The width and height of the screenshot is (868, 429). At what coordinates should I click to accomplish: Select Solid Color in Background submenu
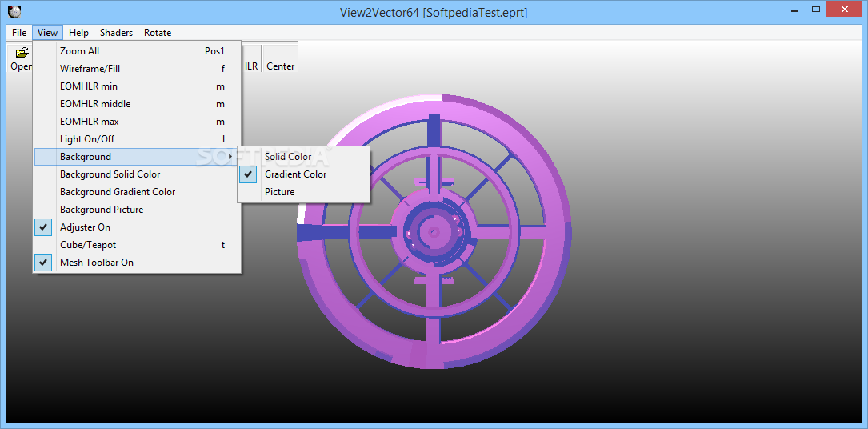pyautogui.click(x=303, y=157)
